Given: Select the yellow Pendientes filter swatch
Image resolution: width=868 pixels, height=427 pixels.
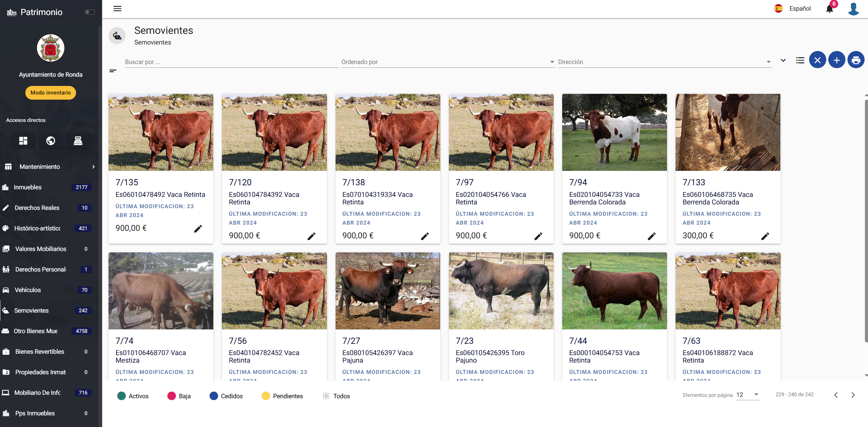Looking at the screenshot, I should (x=266, y=396).
